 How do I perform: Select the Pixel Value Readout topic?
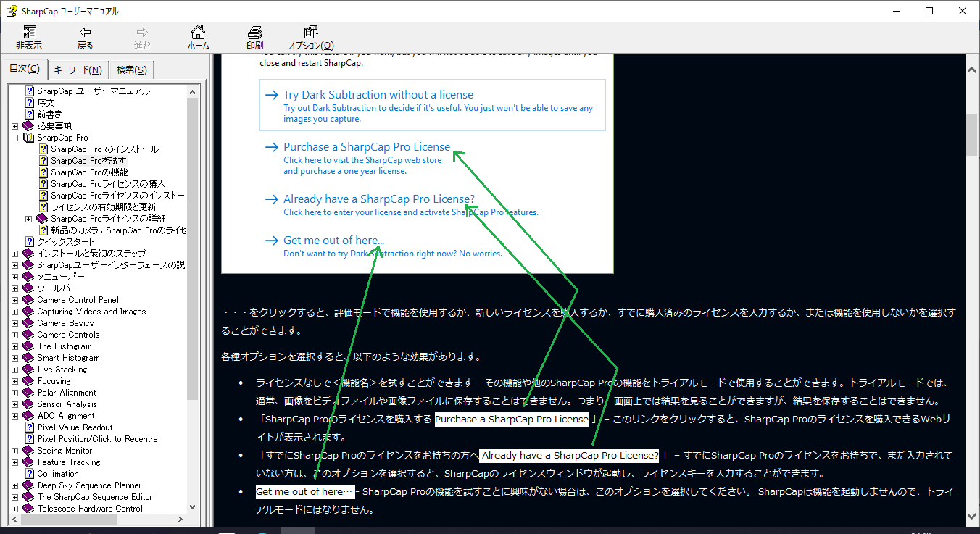point(75,427)
